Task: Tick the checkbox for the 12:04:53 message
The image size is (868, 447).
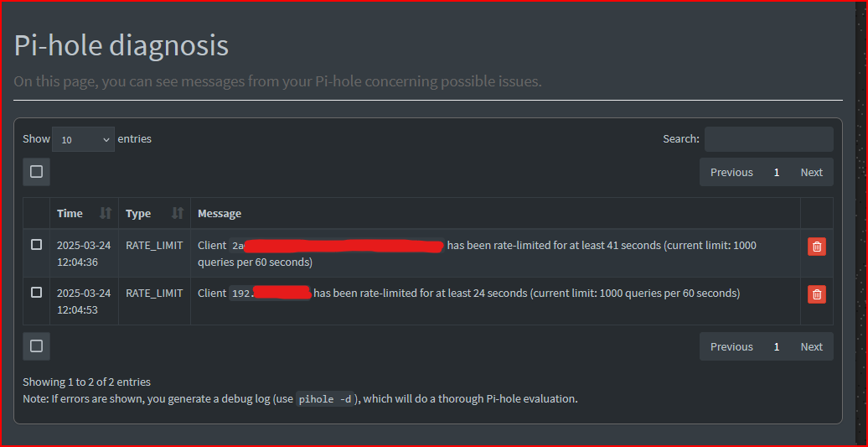Action: pyautogui.click(x=36, y=293)
